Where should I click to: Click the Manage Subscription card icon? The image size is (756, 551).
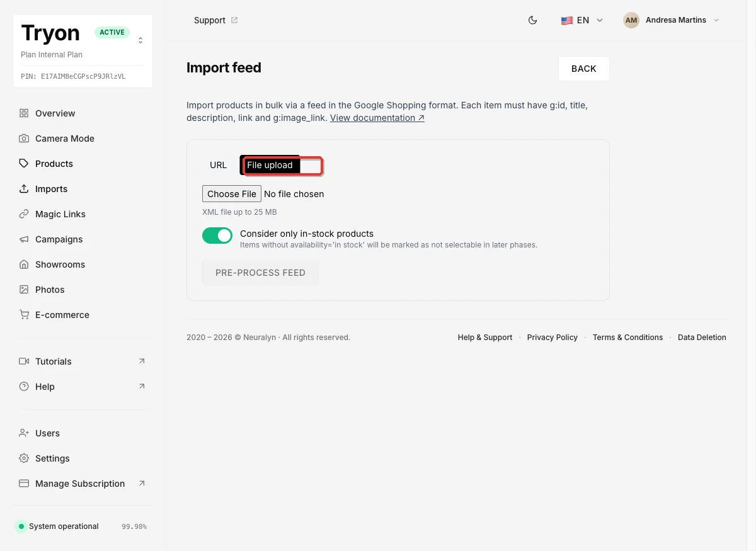[24, 484]
